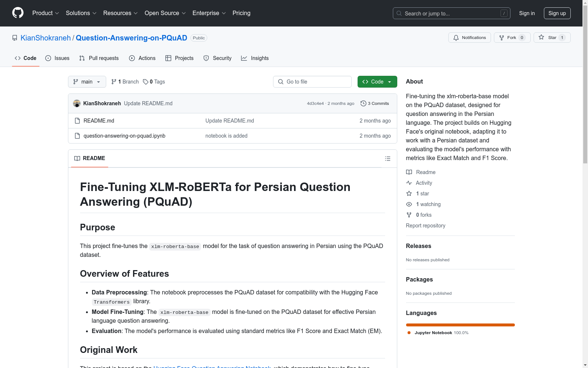Screen dimensions: 588x368
Task: Click the repository book icon beside KianShokraneh
Action: pyautogui.click(x=15, y=38)
